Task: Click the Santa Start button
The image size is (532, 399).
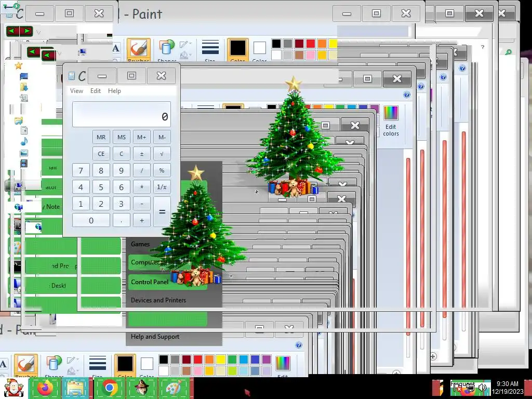Action: click(x=13, y=388)
